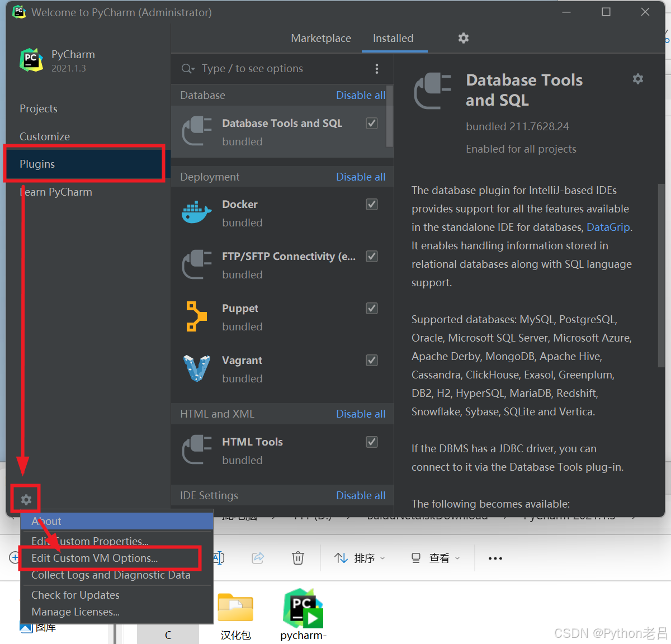Screen dimensions: 671x644
Task: Select the Vagrant plugin icon
Action: coord(196,368)
